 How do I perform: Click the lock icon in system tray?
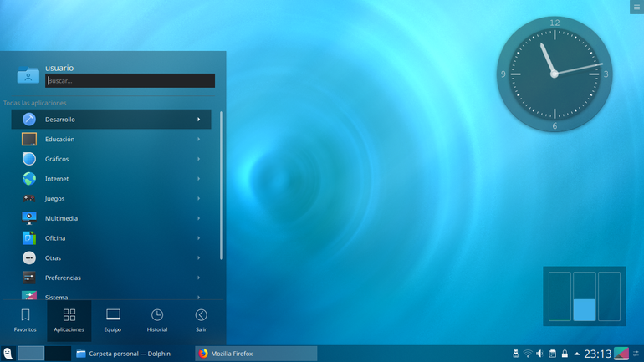coord(565,354)
